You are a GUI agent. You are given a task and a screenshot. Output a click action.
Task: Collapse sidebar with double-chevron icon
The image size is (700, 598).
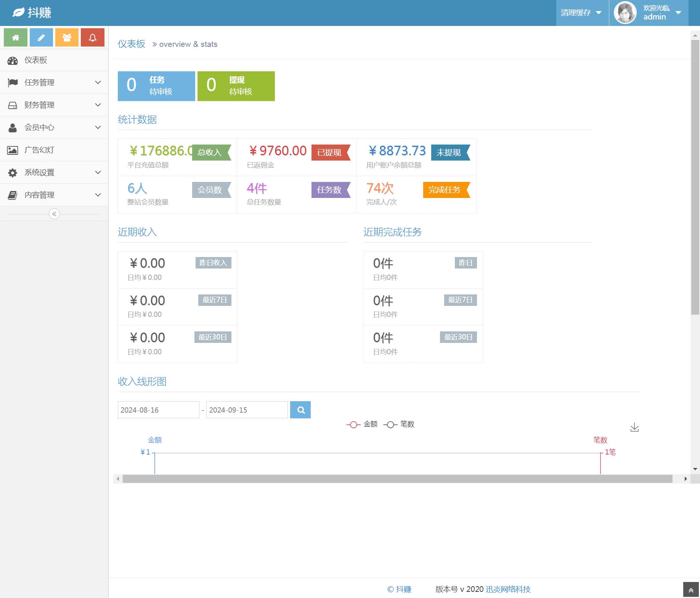(54, 214)
